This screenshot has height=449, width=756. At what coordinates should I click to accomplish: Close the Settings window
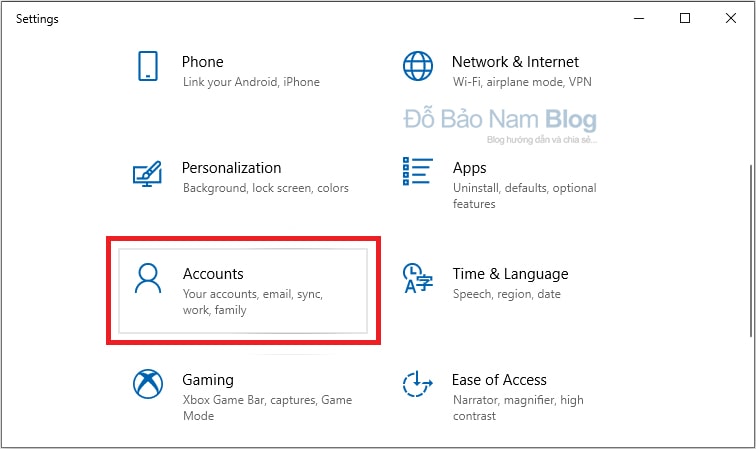click(730, 18)
